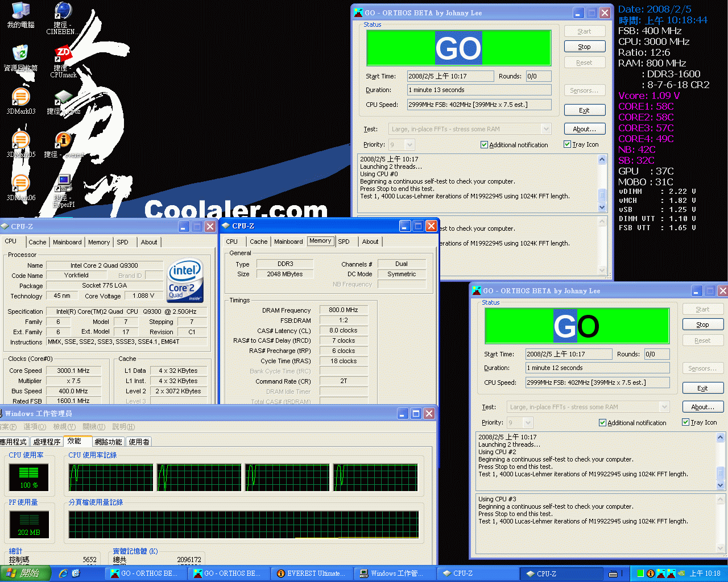728x582 pixels.
Task: Click the first ORTHOS tray icon
Action: click(661, 573)
